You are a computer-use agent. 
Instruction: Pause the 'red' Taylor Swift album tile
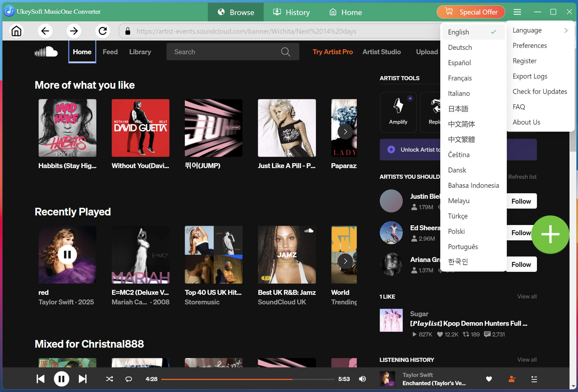coord(67,255)
